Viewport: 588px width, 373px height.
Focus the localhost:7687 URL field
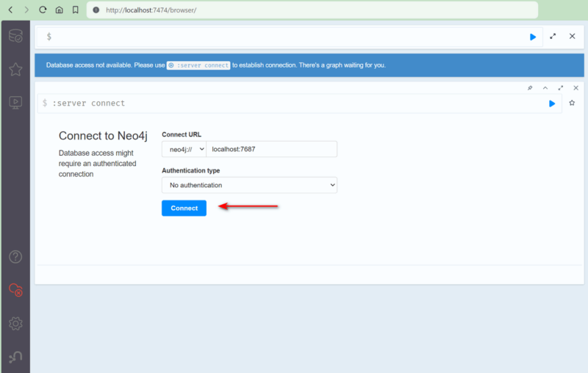271,149
